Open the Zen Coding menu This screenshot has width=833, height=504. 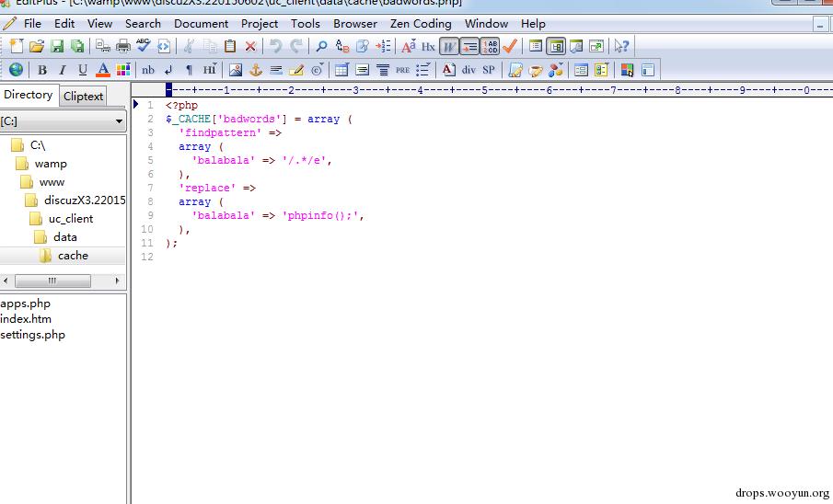coord(421,23)
